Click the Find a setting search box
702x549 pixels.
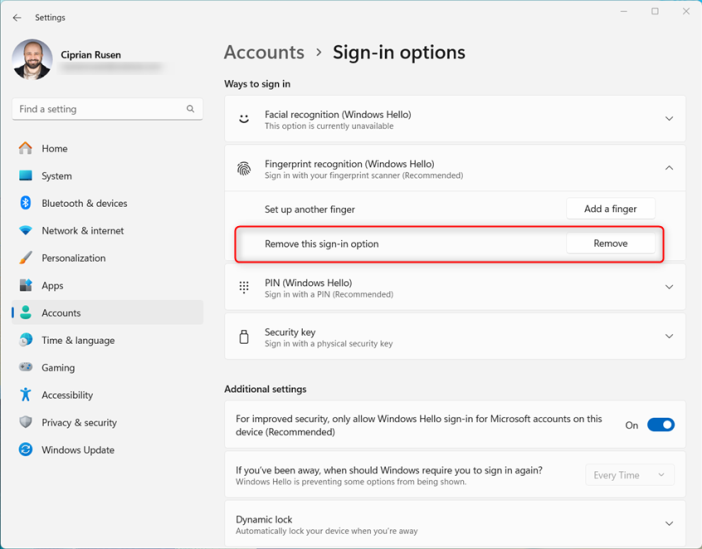(x=107, y=109)
